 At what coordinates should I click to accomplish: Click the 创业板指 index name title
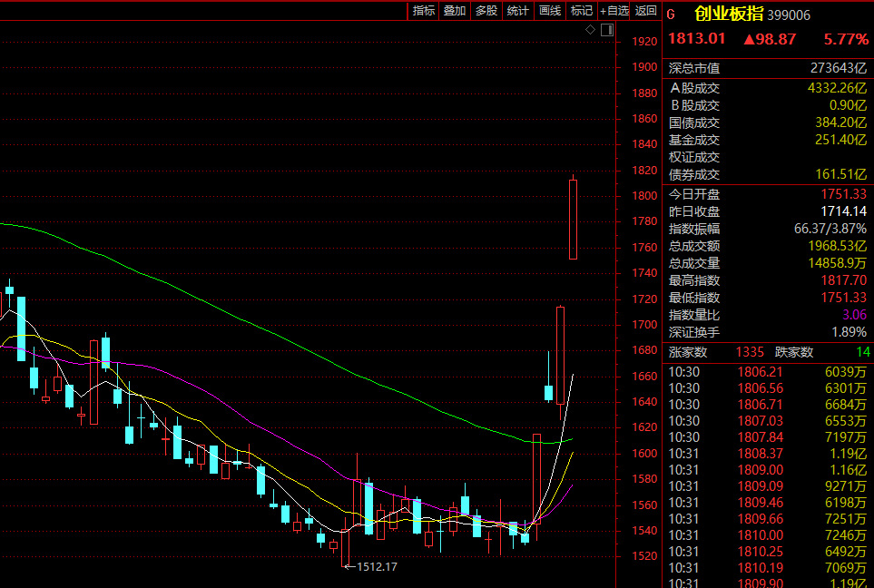click(729, 14)
